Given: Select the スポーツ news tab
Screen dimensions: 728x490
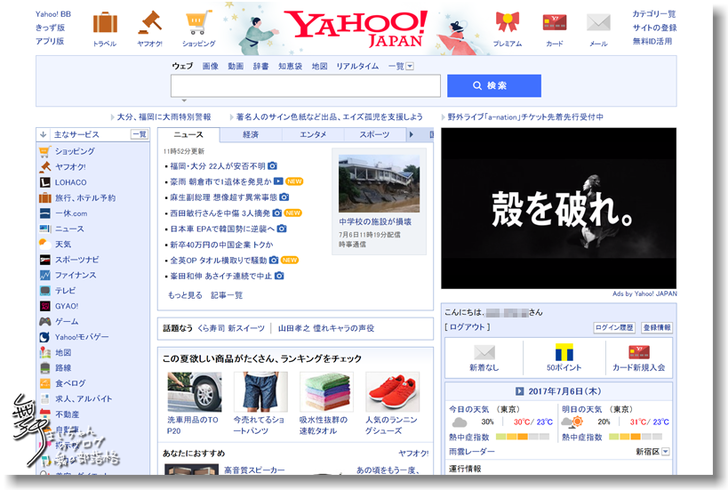Looking at the screenshot, I should click(x=374, y=134).
